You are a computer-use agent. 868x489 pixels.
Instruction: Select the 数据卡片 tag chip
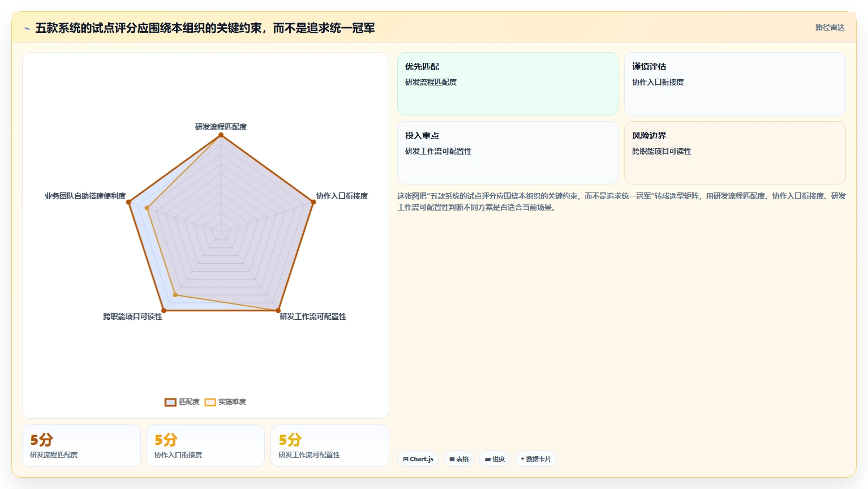[x=536, y=459]
